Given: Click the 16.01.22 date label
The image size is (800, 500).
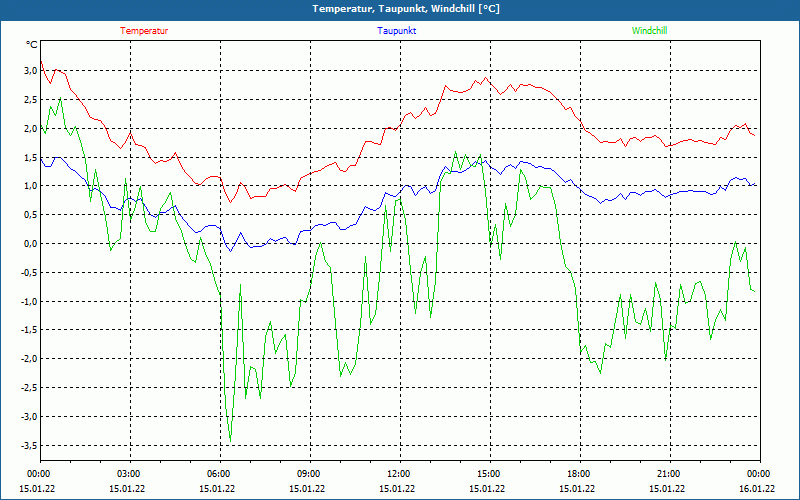Looking at the screenshot, I should tap(757, 488).
